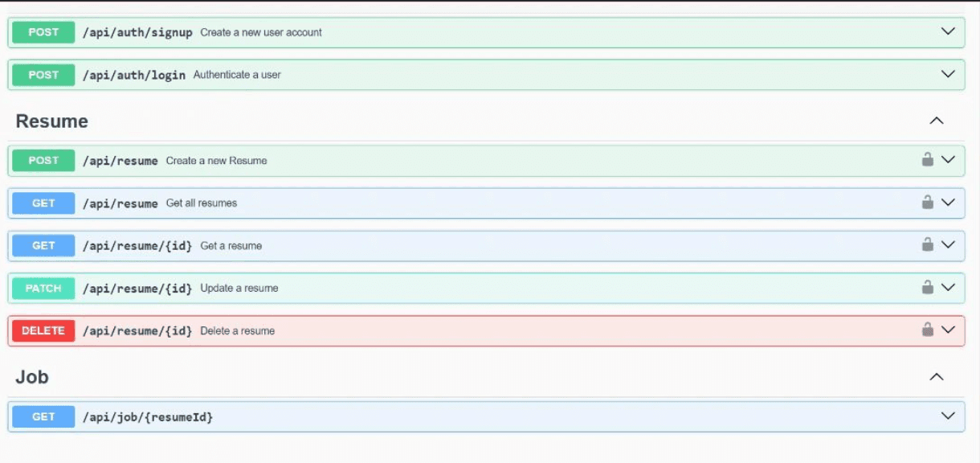980x463 pixels.
Task: Open the Job section heading
Action: point(32,377)
